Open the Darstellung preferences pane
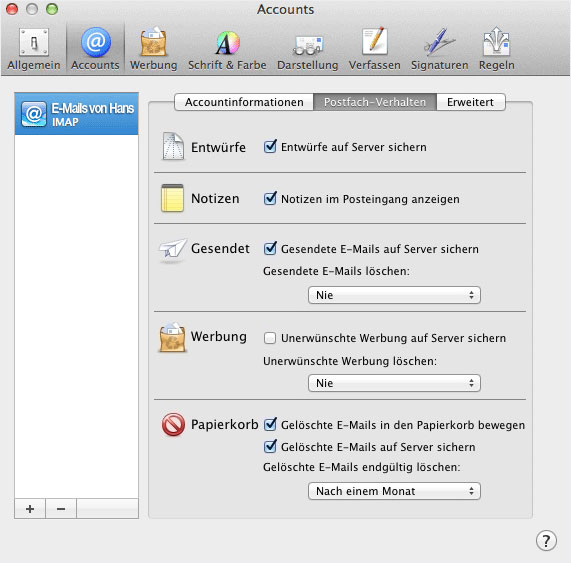 click(308, 49)
